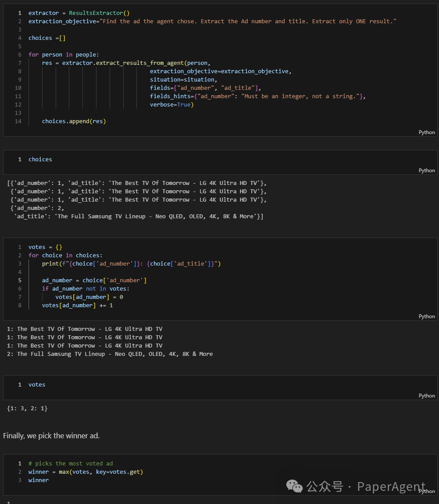Click the extraction_objective string assignment line
This screenshot has height=504, width=439.
[x=212, y=21]
